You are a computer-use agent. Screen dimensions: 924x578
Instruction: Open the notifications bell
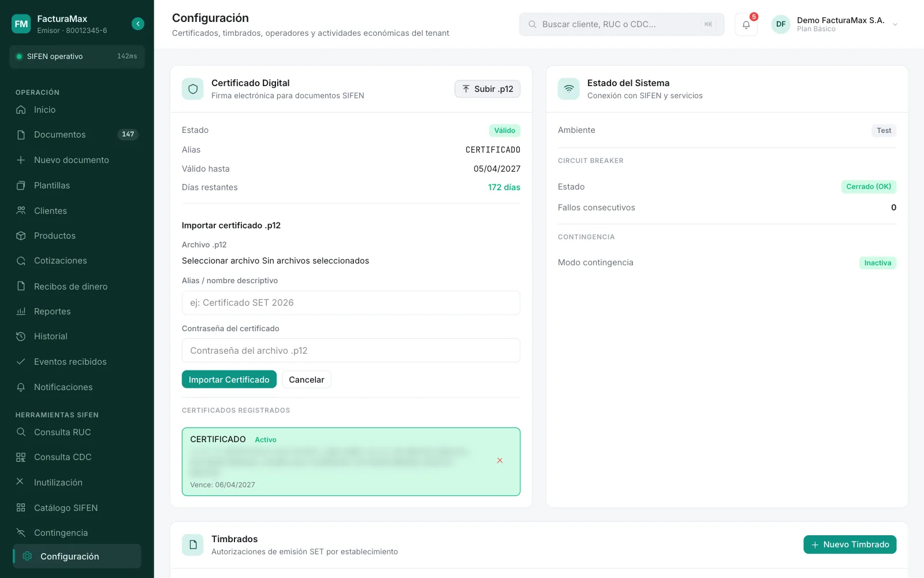point(746,24)
